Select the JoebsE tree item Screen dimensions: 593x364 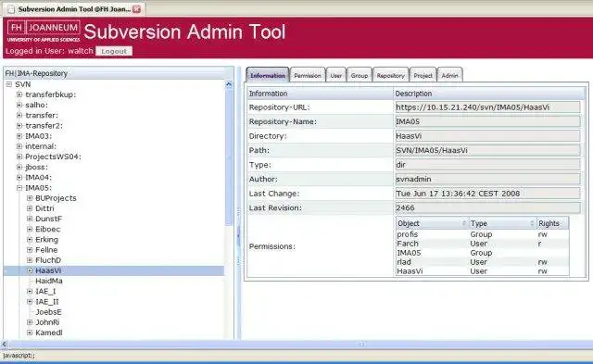click(x=48, y=312)
